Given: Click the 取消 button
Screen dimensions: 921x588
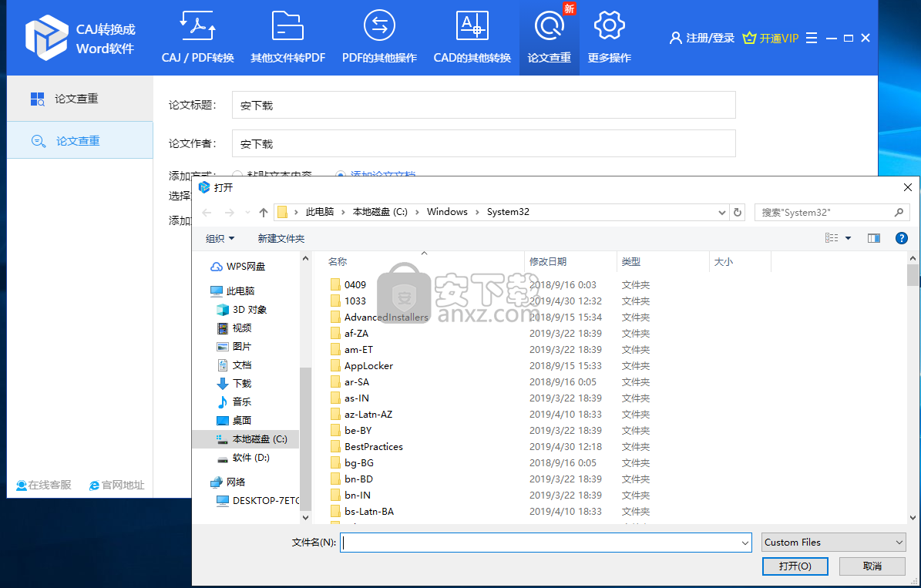Looking at the screenshot, I should (872, 566).
